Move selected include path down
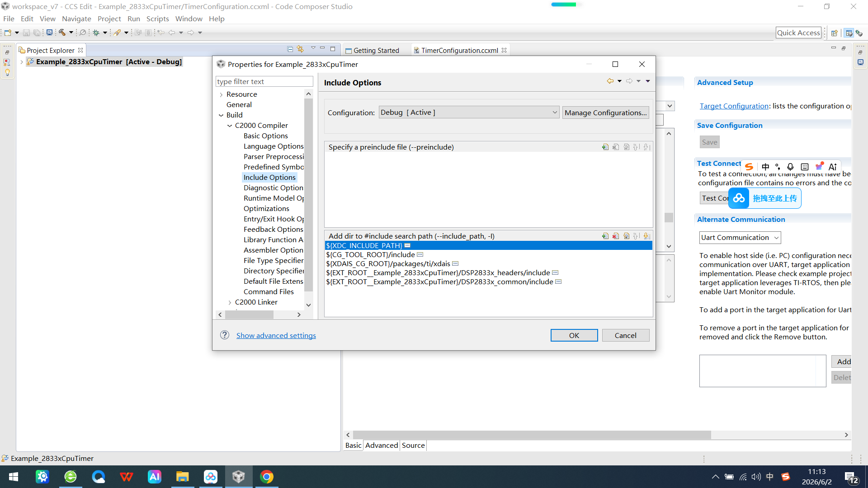This screenshot has width=868, height=488. click(646, 236)
